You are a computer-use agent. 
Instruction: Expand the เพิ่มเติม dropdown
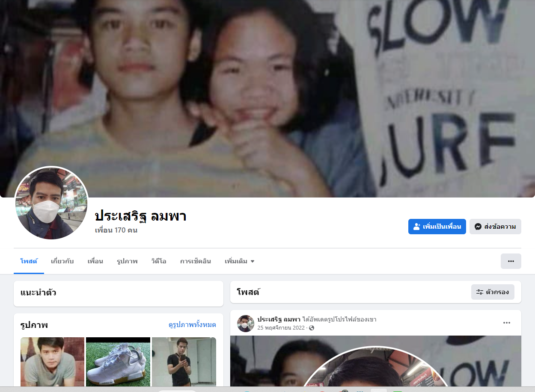click(x=240, y=261)
